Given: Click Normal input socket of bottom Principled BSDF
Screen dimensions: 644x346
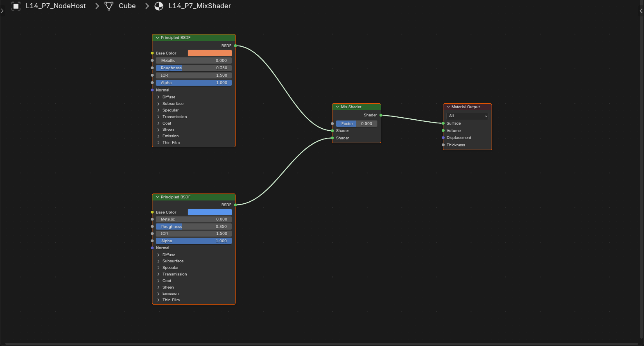Looking at the screenshot, I should coord(152,248).
